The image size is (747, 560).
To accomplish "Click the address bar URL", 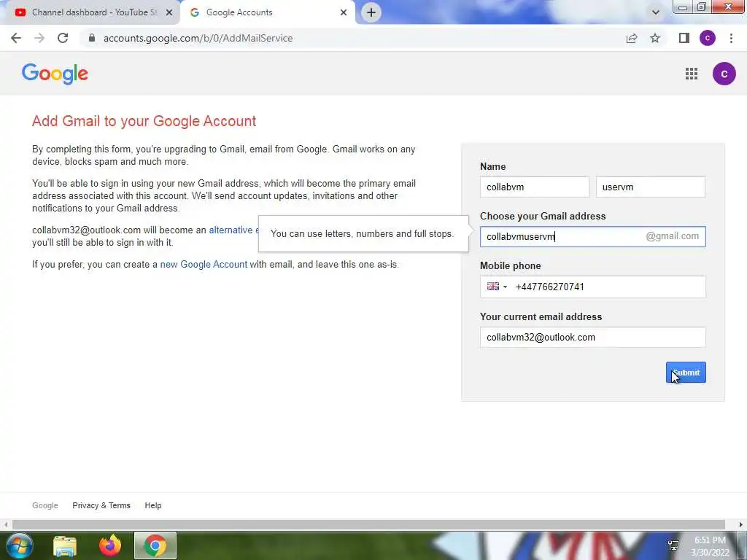I will pos(198,38).
